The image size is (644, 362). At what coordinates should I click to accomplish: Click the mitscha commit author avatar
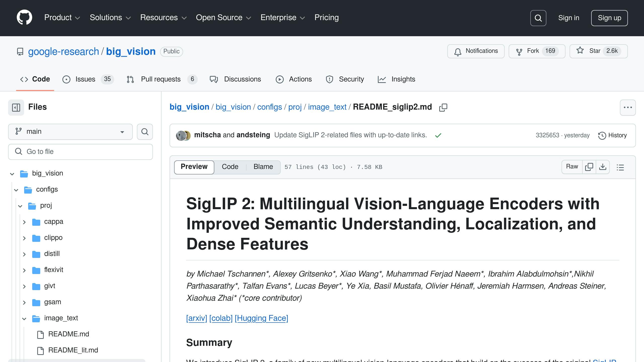pos(181,135)
